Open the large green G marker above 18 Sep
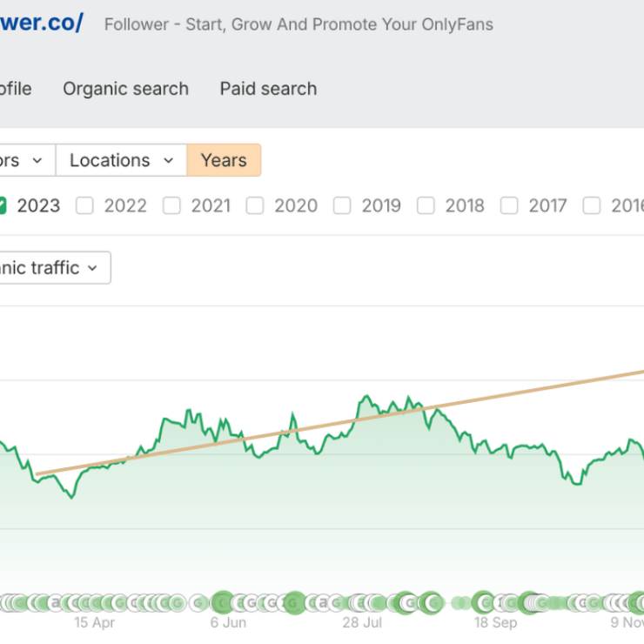 pyautogui.click(x=483, y=602)
